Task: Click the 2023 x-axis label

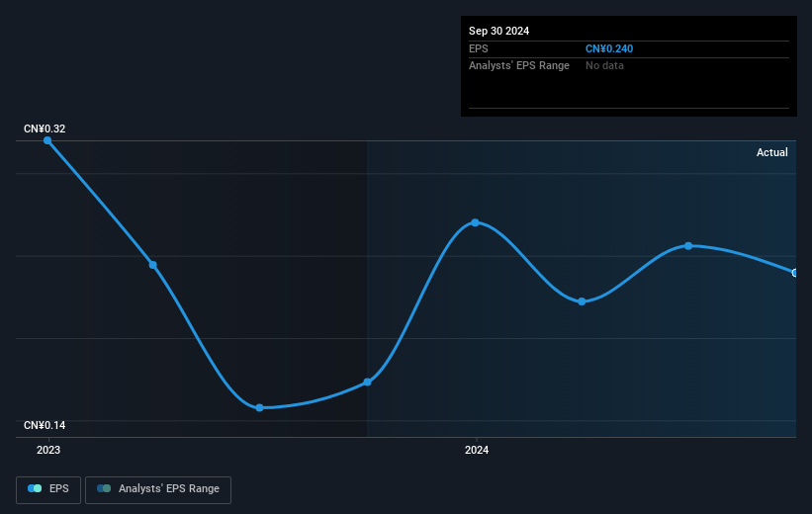Action: (x=48, y=450)
